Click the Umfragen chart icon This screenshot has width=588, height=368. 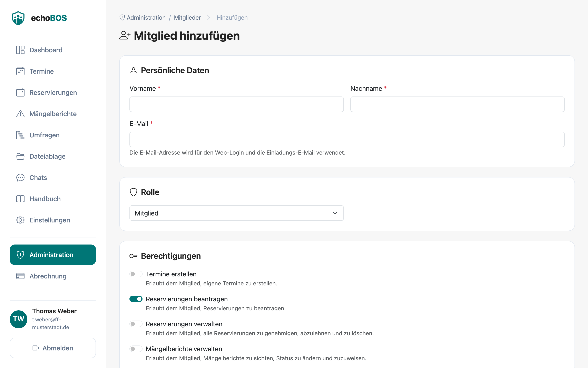pos(20,135)
